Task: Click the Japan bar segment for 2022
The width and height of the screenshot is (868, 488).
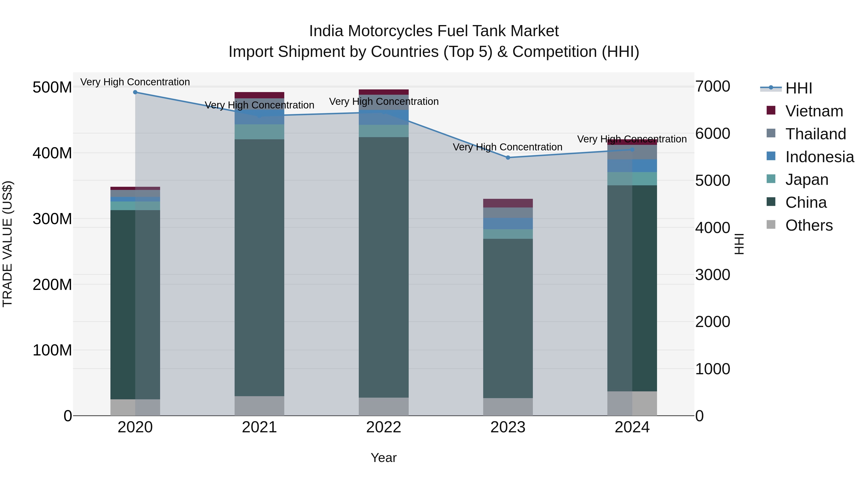Action: (384, 131)
